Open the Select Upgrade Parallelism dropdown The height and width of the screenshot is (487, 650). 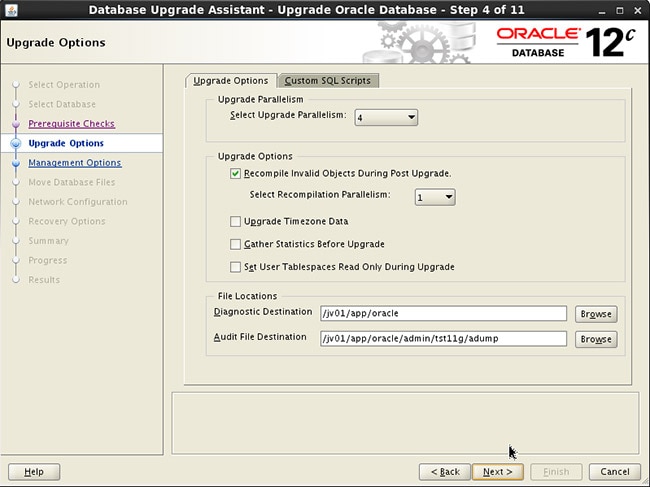pyautogui.click(x=386, y=118)
